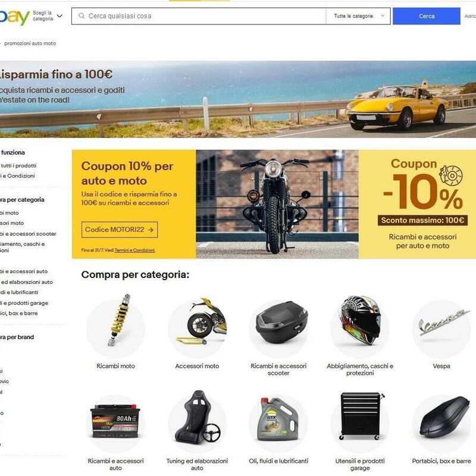This screenshot has width=476, height=476.
Task: Open the Vespa logo category
Action: click(441, 329)
